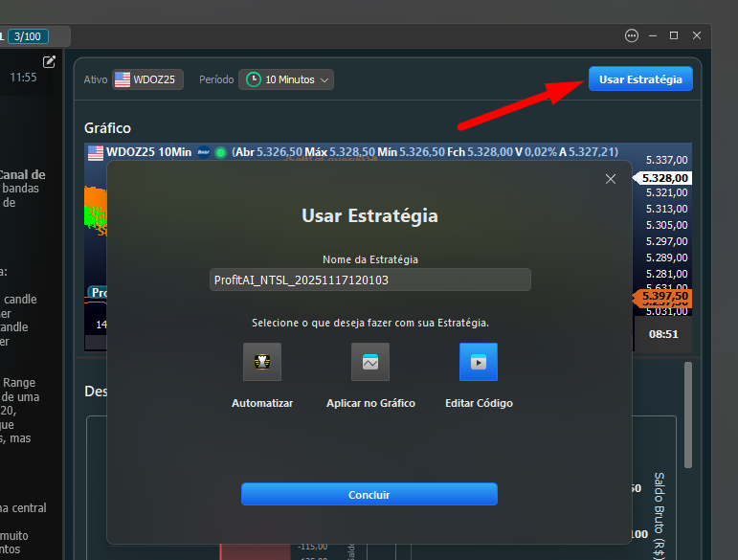Viewport: 738px width, 560px height.
Task: Click the blue Usar Estratégia button
Action: click(640, 79)
